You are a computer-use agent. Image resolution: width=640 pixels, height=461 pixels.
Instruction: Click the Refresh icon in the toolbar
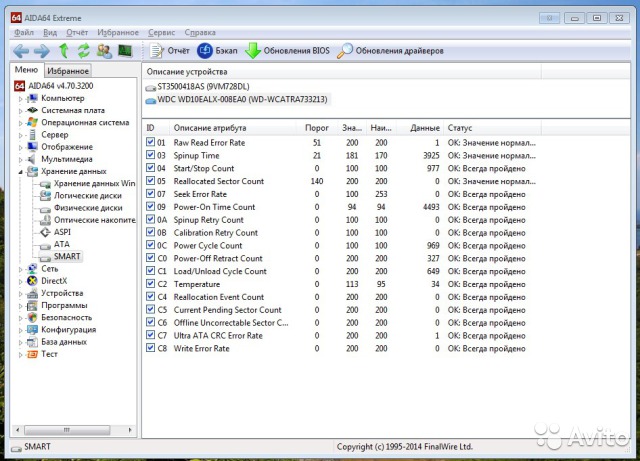(84, 51)
